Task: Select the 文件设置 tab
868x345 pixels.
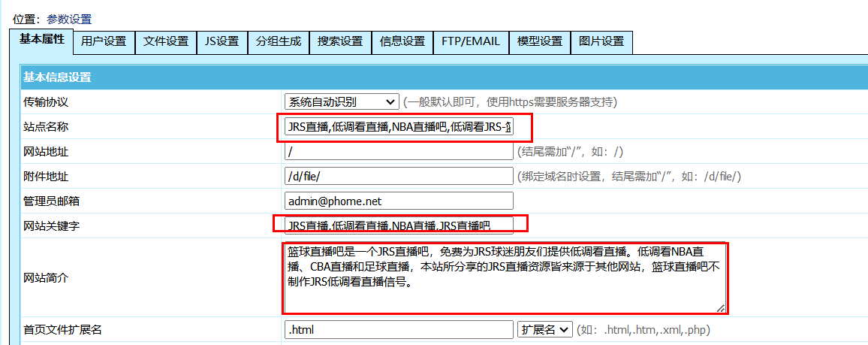Action: [166, 42]
